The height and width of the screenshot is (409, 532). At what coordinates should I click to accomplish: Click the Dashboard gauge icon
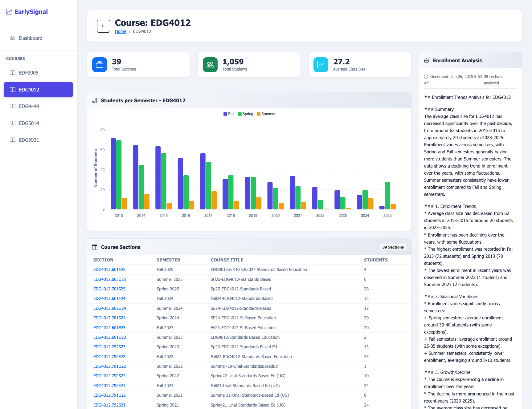coord(13,38)
